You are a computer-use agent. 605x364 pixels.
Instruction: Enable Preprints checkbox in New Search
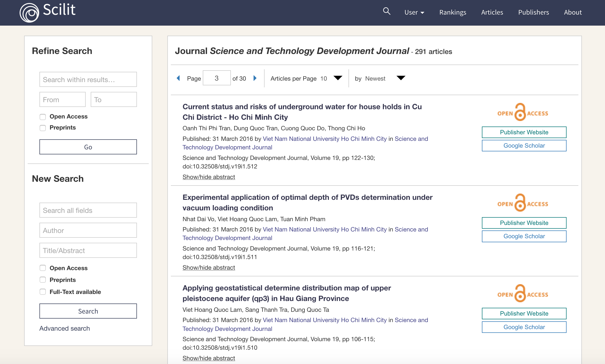(x=43, y=280)
